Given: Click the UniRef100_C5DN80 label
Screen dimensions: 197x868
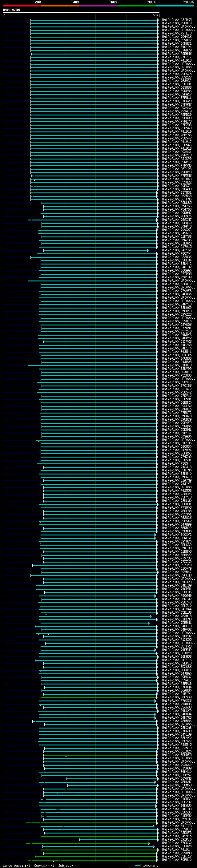Looking at the screenshot, I should (176, 531).
